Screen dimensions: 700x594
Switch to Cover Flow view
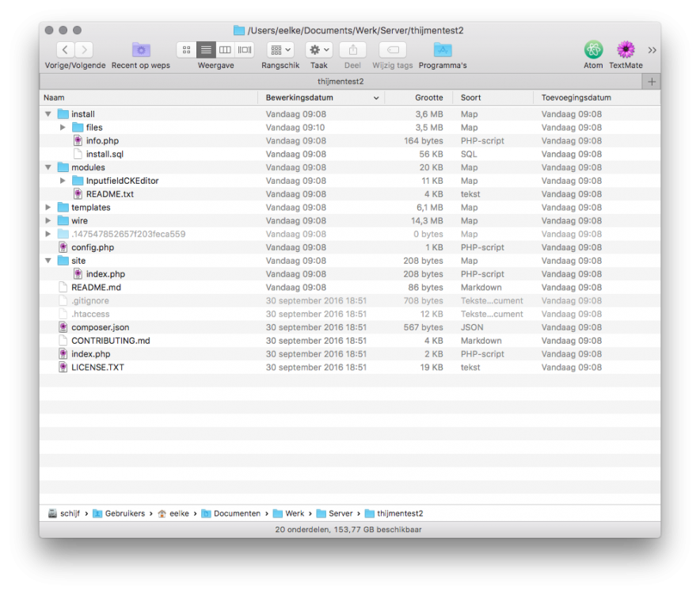(x=245, y=50)
